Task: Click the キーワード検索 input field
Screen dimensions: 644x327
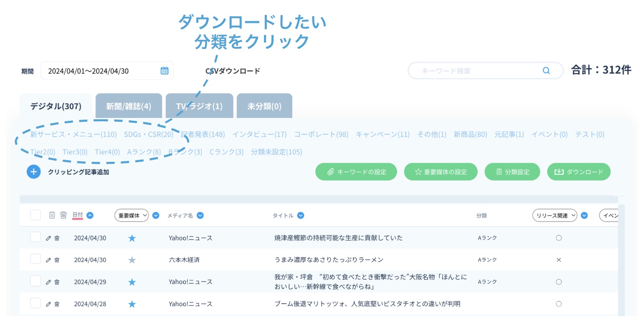Action: [476, 71]
